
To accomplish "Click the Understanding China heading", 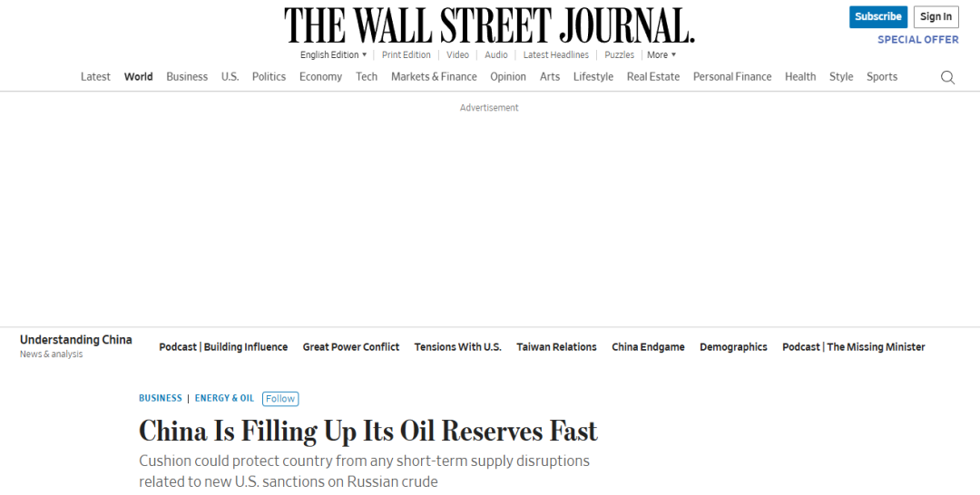I will pyautogui.click(x=76, y=340).
